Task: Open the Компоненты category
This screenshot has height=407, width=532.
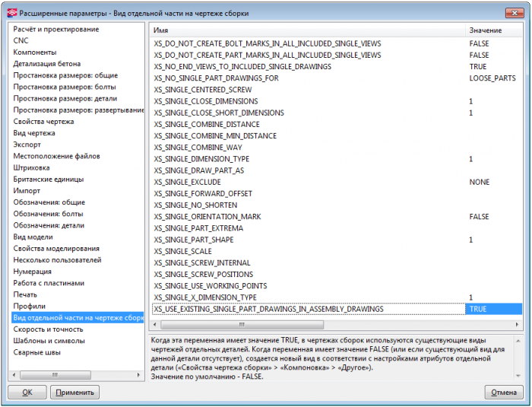Action: [35, 52]
